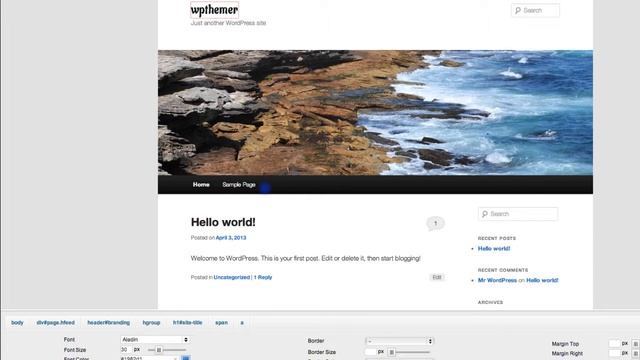Image resolution: width=640 pixels, height=360 pixels.
Task: Click the 1 Reply link
Action: pos(263,277)
